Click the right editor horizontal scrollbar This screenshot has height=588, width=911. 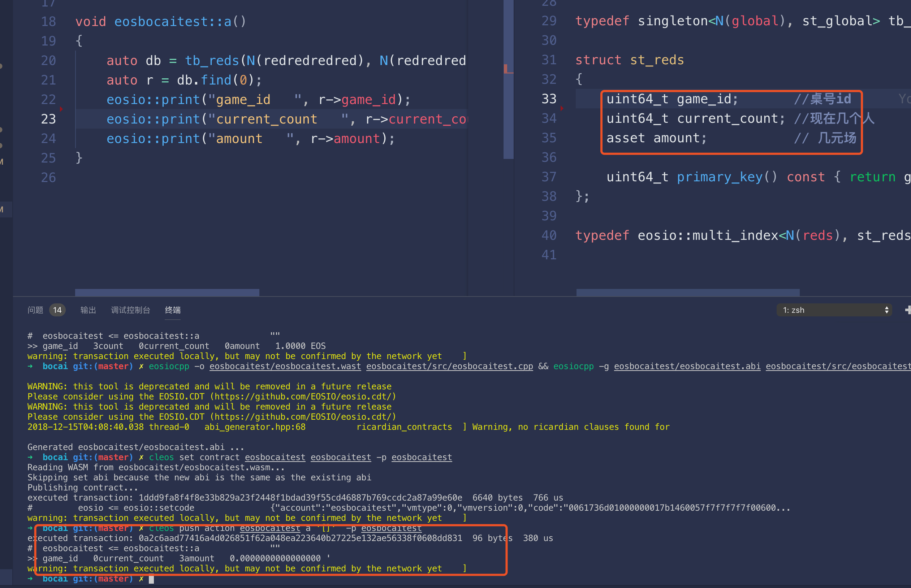pyautogui.click(x=687, y=293)
